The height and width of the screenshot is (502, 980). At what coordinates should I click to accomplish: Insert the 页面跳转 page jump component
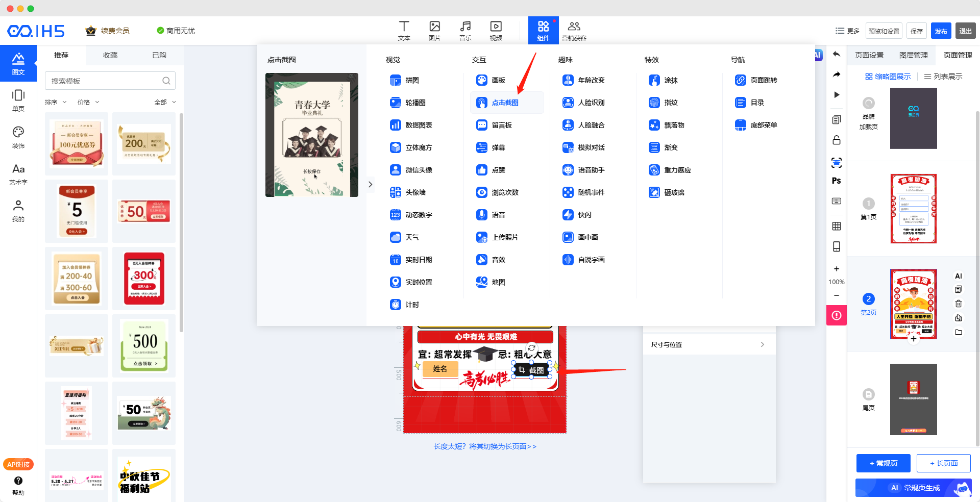point(757,80)
